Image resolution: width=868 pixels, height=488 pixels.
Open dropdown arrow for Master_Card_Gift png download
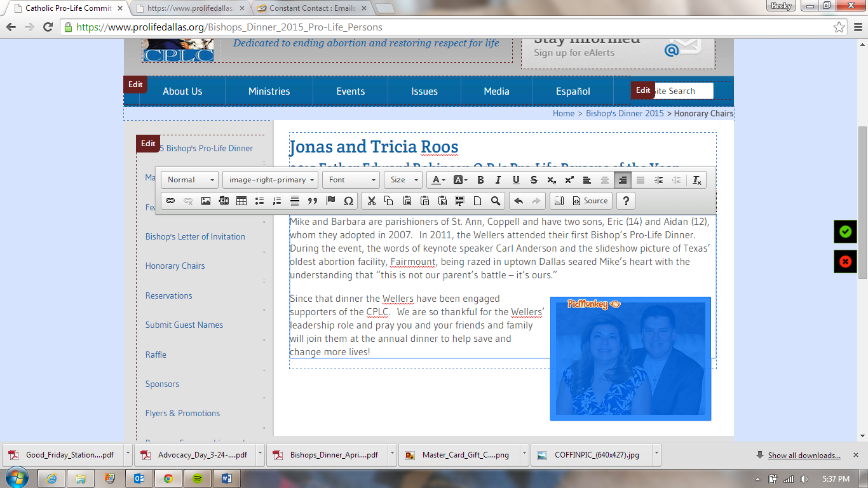(524, 455)
